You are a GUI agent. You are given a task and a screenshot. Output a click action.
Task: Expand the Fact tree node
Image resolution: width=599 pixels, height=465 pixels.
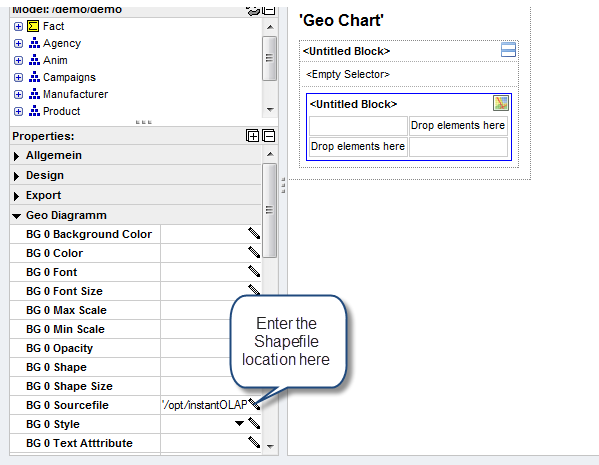tap(18, 26)
